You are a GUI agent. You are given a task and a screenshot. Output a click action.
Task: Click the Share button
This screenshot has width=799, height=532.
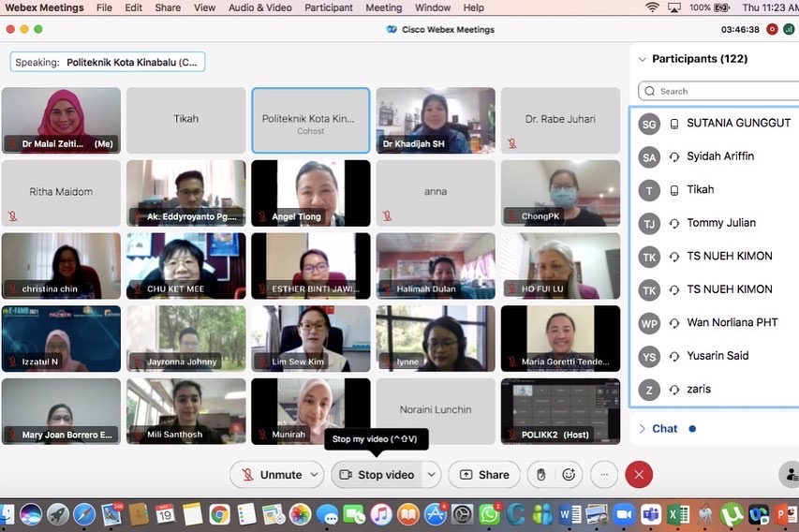pyautogui.click(x=484, y=475)
